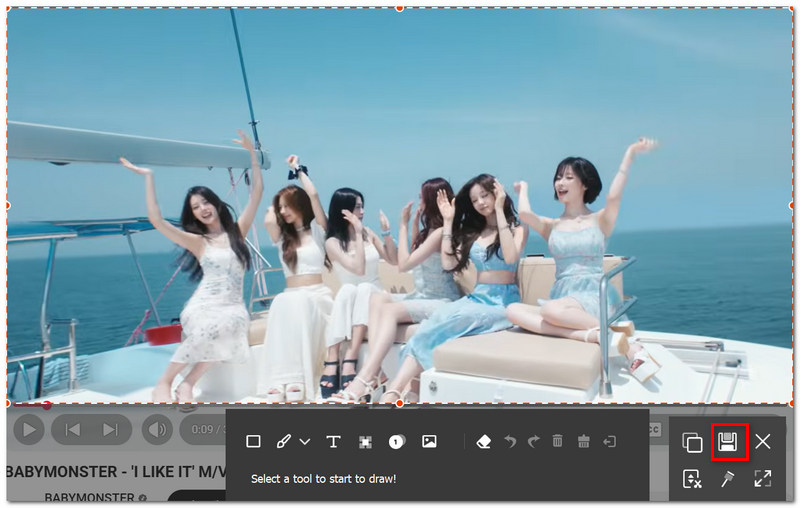Click the exit editing arrow icon
The width and height of the screenshot is (800, 508).
[610, 441]
